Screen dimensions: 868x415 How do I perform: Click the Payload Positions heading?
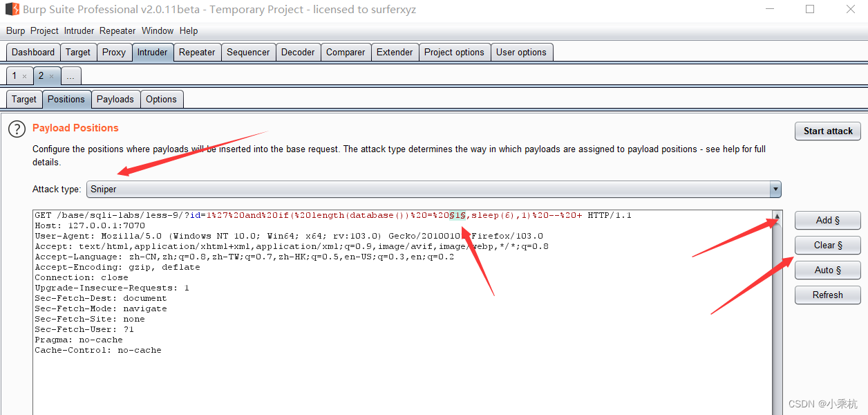pos(75,128)
